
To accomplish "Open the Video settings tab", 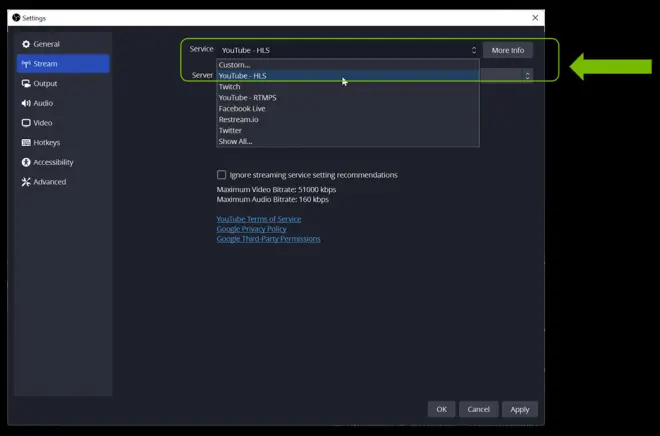I will click(x=63, y=123).
